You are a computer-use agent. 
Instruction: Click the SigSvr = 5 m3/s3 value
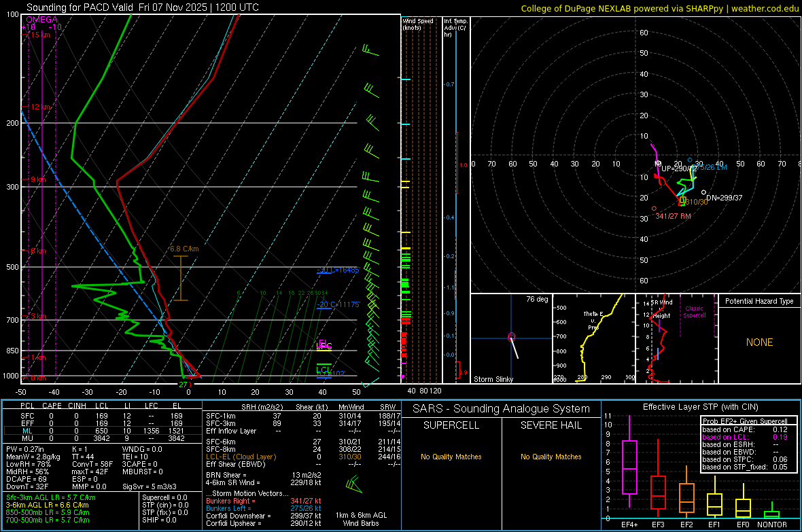coord(150,486)
